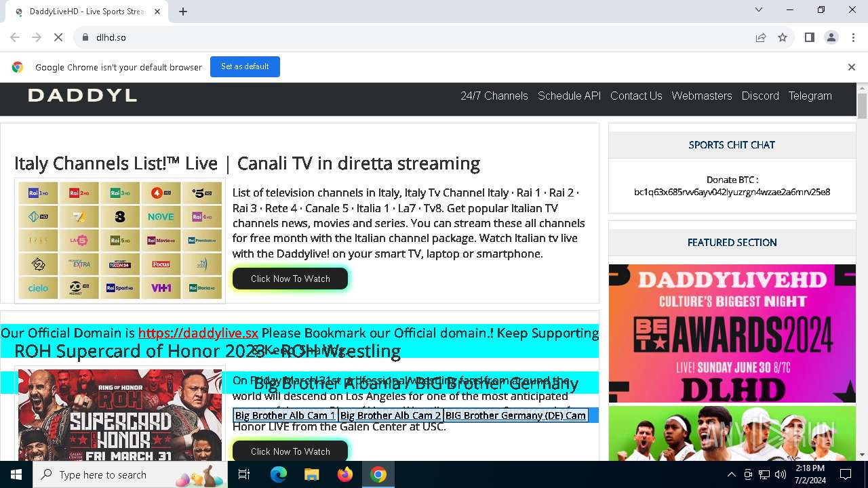Open Chrome profile avatar
The height and width of the screenshot is (488, 868).
tap(831, 37)
